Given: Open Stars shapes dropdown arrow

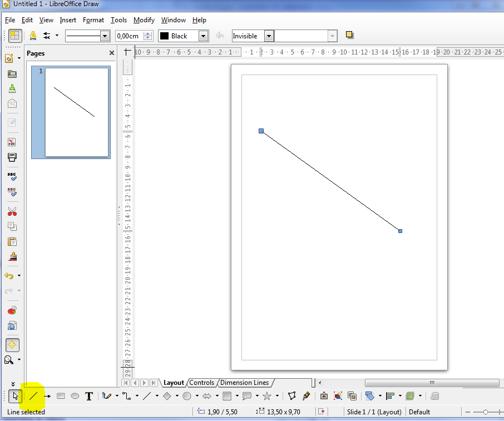Looking at the screenshot, I should click(x=277, y=396).
